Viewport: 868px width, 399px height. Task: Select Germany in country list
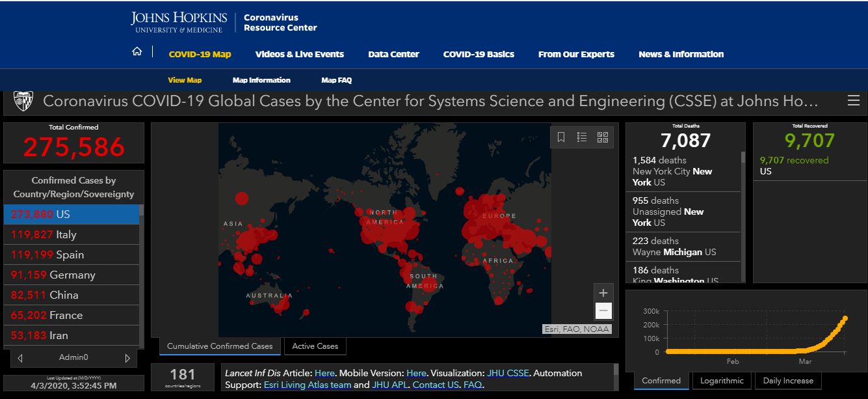pos(72,275)
